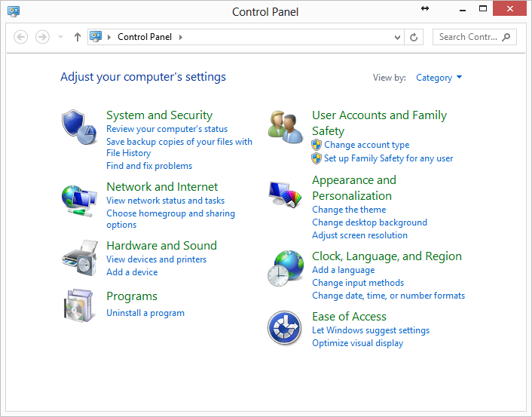Open the User Accounts people icon
The width and height of the screenshot is (532, 417).
tap(286, 126)
